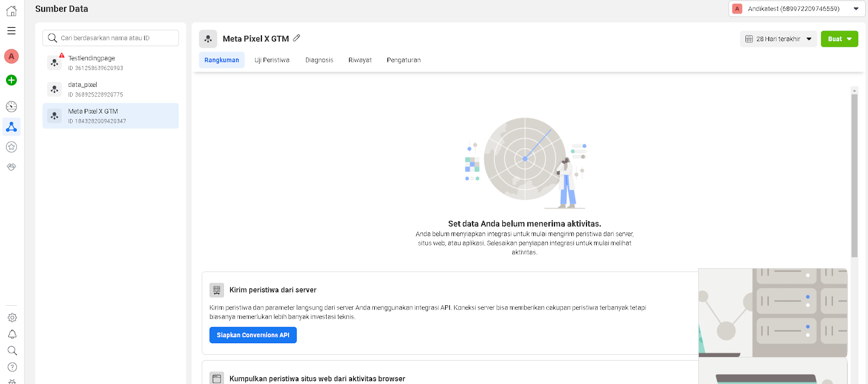Select the data_pixel data source
The image size is (868, 384).
click(x=111, y=90)
